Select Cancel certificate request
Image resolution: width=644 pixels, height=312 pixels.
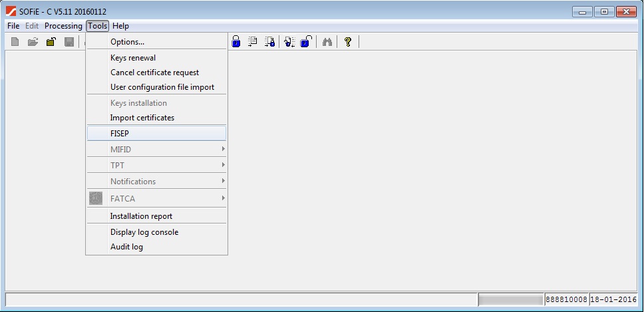click(154, 73)
